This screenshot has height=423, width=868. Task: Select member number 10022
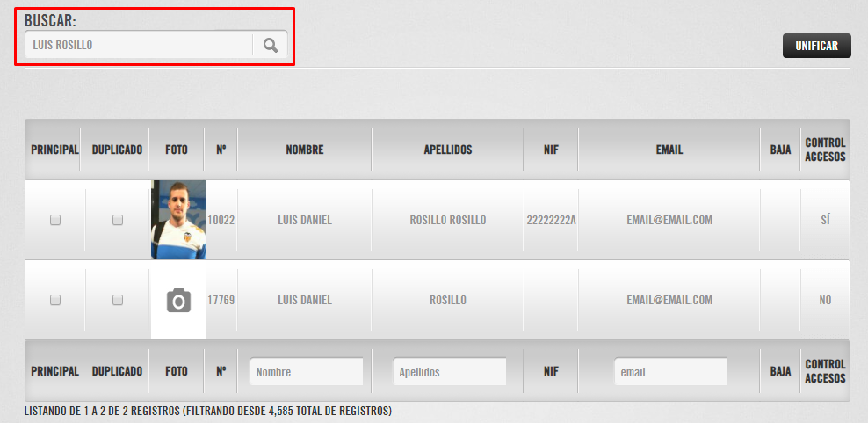(221, 220)
